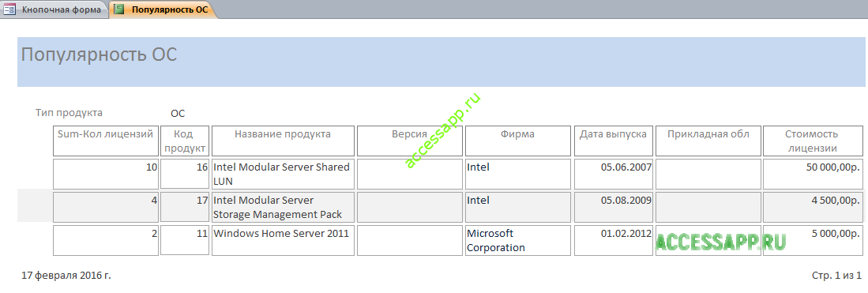Select product code cell 17

click(x=186, y=207)
